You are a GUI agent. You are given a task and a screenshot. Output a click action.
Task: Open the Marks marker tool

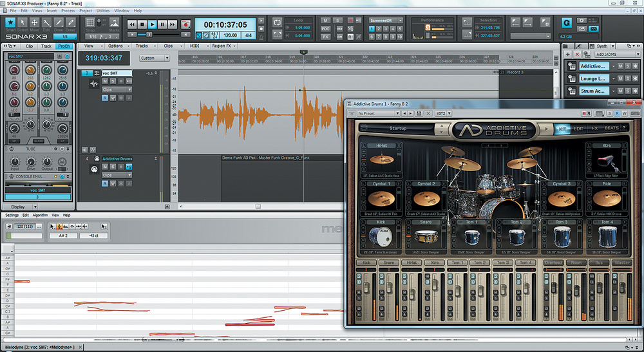click(x=114, y=23)
